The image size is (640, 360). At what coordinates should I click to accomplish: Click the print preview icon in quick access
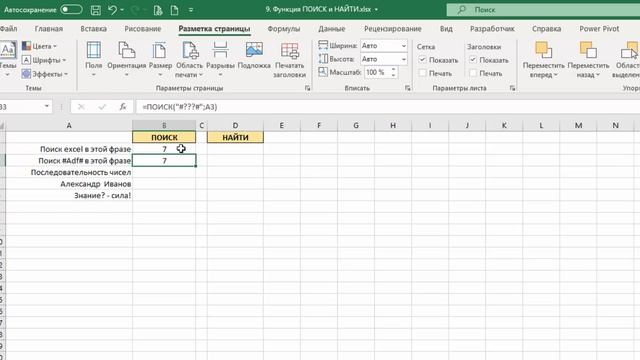pyautogui.click(x=158, y=10)
